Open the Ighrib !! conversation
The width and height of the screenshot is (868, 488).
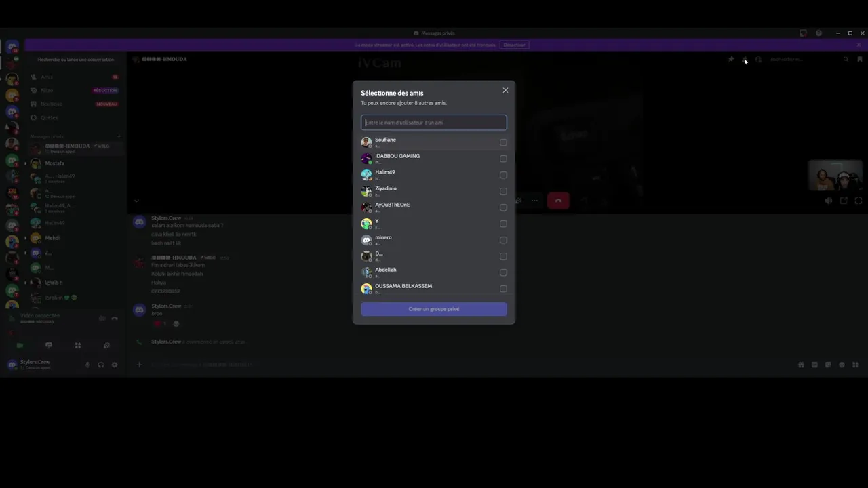75,283
